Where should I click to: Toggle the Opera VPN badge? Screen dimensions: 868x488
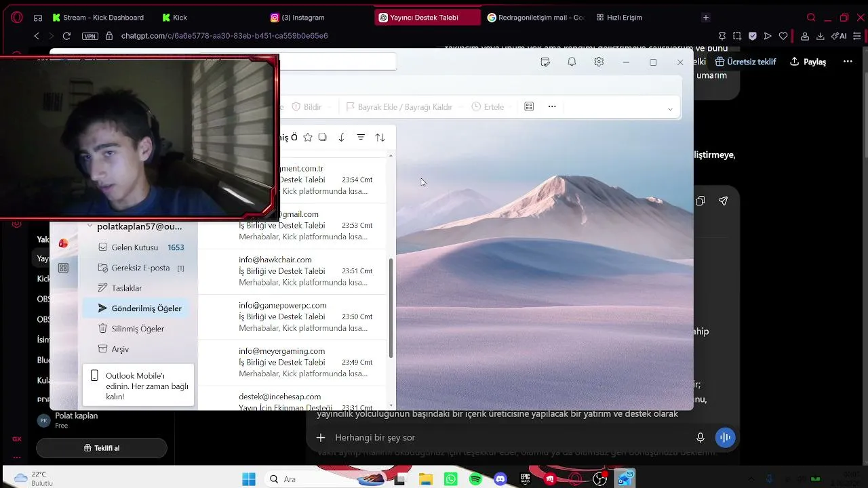tap(90, 36)
